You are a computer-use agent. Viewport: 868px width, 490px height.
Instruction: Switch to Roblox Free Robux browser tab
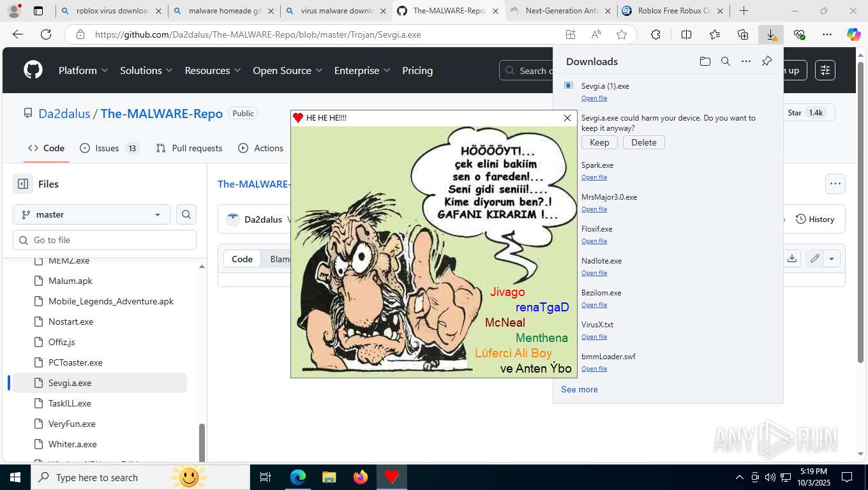coord(675,11)
